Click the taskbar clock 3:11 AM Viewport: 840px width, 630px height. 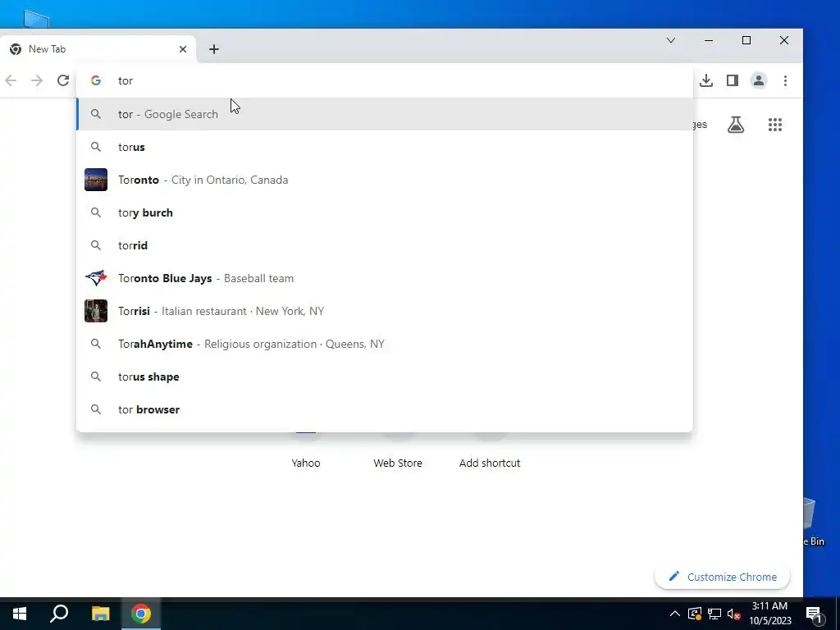[x=769, y=614]
